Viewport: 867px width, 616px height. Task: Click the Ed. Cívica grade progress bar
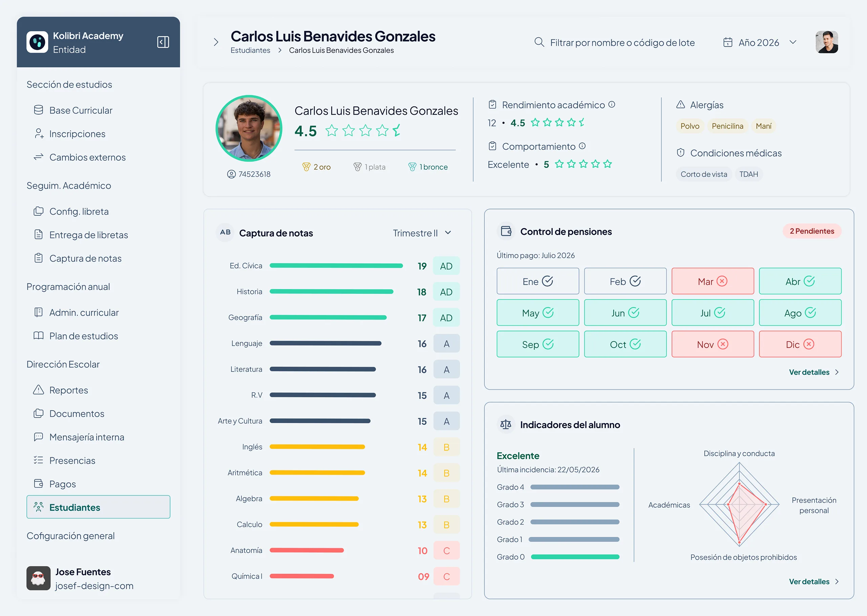pyautogui.click(x=336, y=265)
